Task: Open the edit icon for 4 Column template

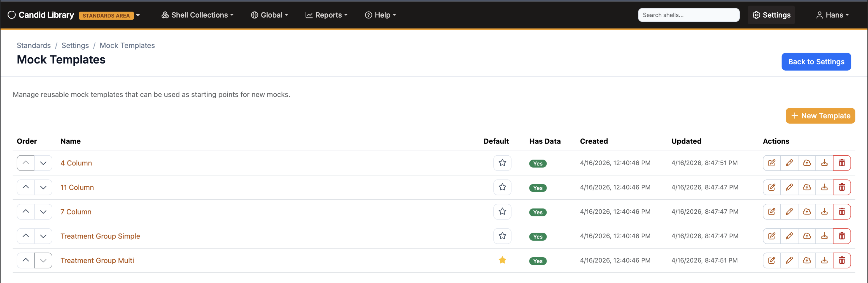Action: 772,163
